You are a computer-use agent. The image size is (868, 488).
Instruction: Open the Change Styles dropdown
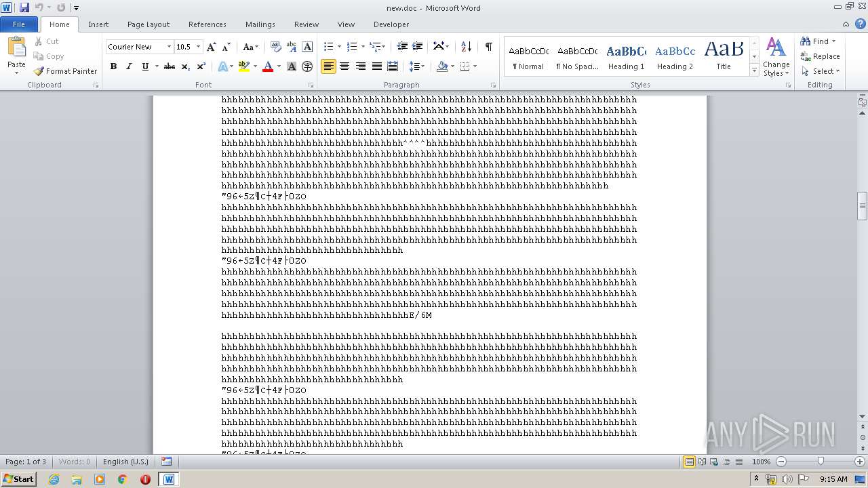pyautogui.click(x=776, y=57)
